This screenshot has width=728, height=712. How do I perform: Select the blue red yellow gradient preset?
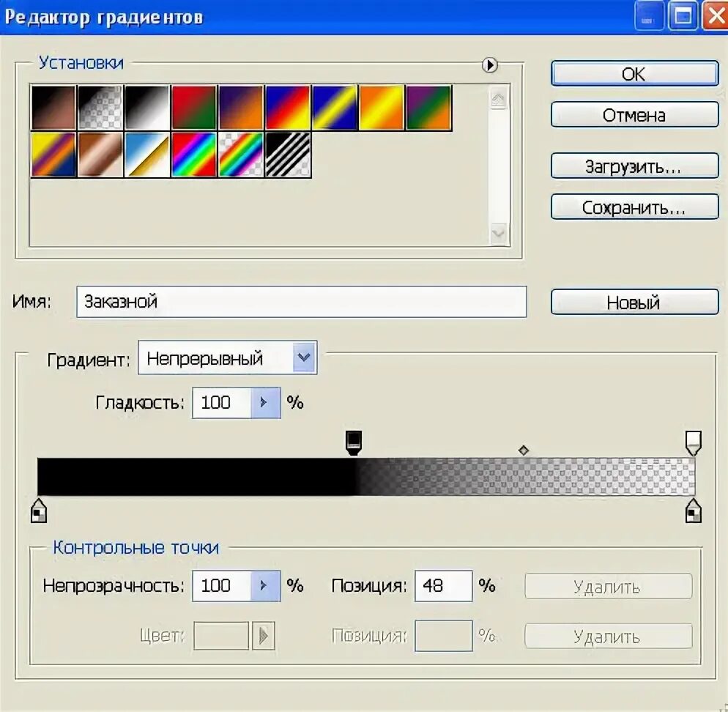tap(288, 107)
